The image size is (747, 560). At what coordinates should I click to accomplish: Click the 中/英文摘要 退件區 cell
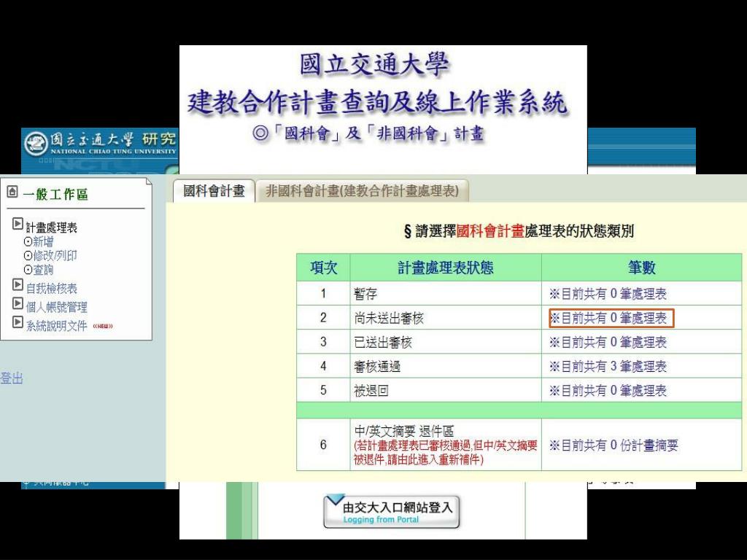point(446,445)
